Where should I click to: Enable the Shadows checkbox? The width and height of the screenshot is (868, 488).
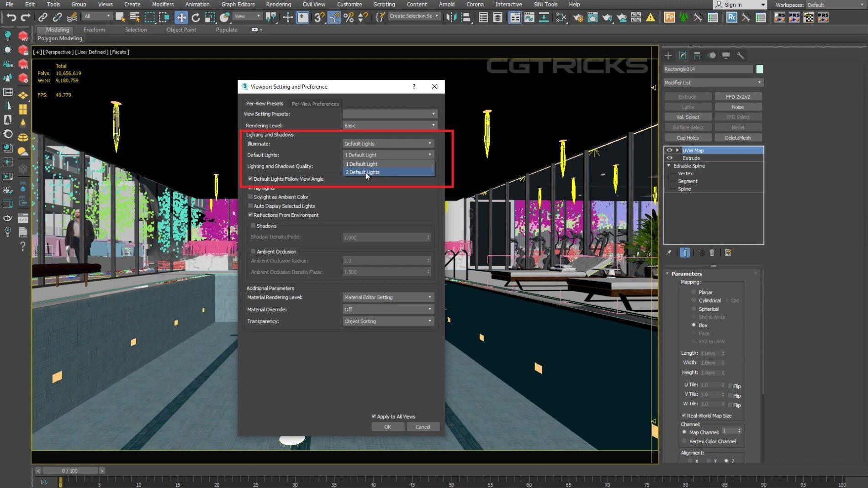click(253, 226)
